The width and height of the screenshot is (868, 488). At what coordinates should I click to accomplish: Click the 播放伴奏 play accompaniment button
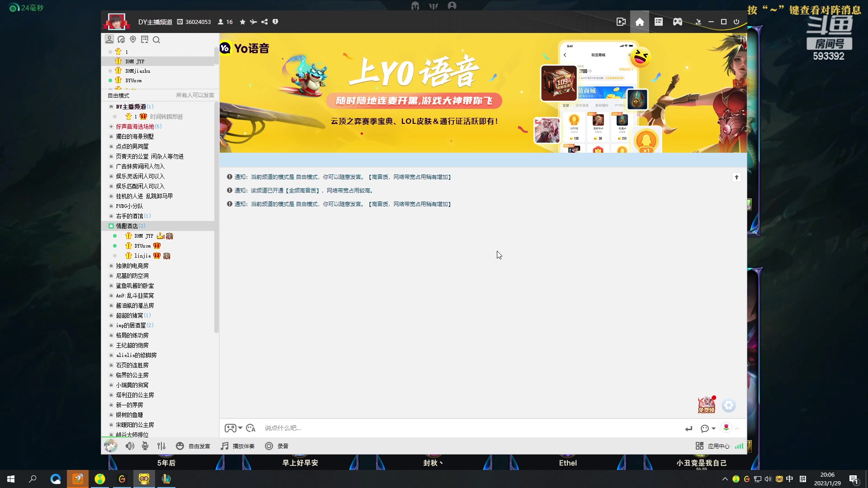pyautogui.click(x=238, y=446)
